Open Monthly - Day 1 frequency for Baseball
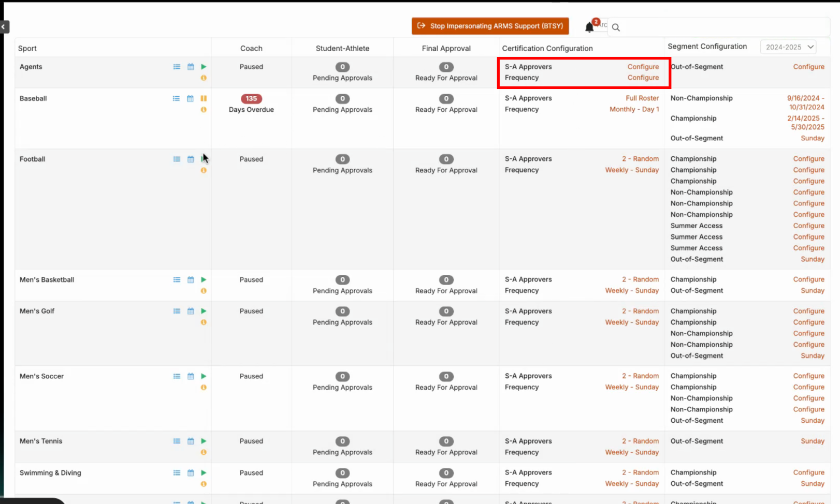The width and height of the screenshot is (840, 504). [x=634, y=109]
